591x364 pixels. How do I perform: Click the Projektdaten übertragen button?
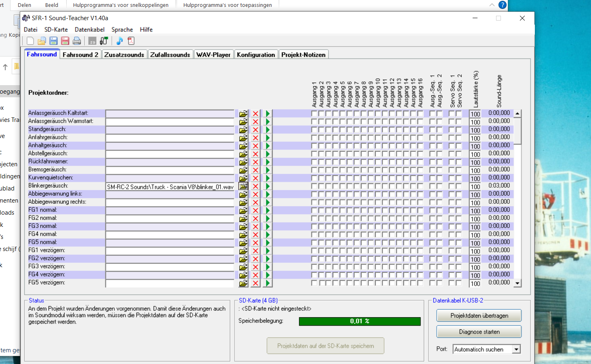[x=479, y=316]
